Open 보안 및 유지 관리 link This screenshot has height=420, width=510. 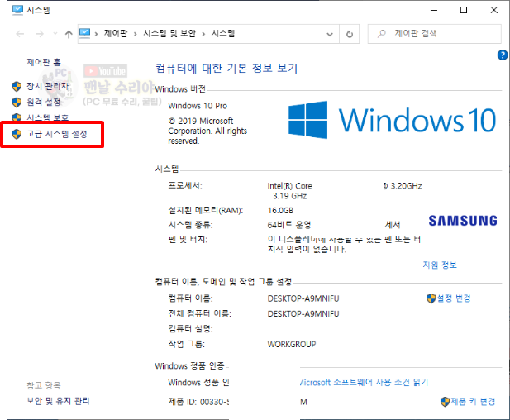pyautogui.click(x=58, y=401)
